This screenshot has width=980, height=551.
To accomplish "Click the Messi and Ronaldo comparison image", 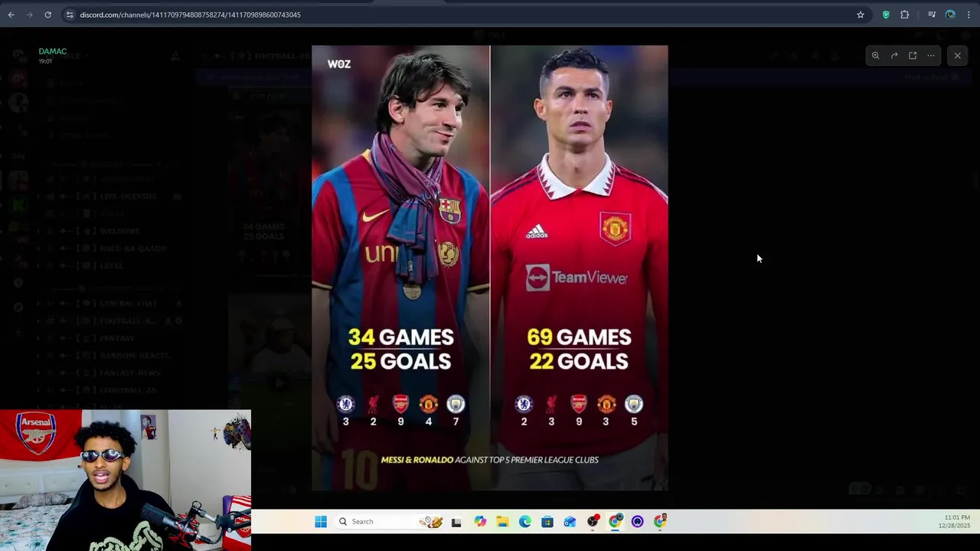I will pos(490,268).
